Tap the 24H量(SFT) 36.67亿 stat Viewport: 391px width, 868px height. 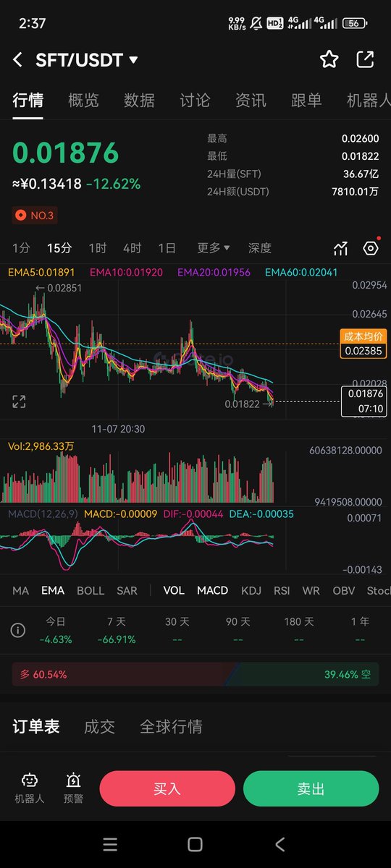pos(293,174)
